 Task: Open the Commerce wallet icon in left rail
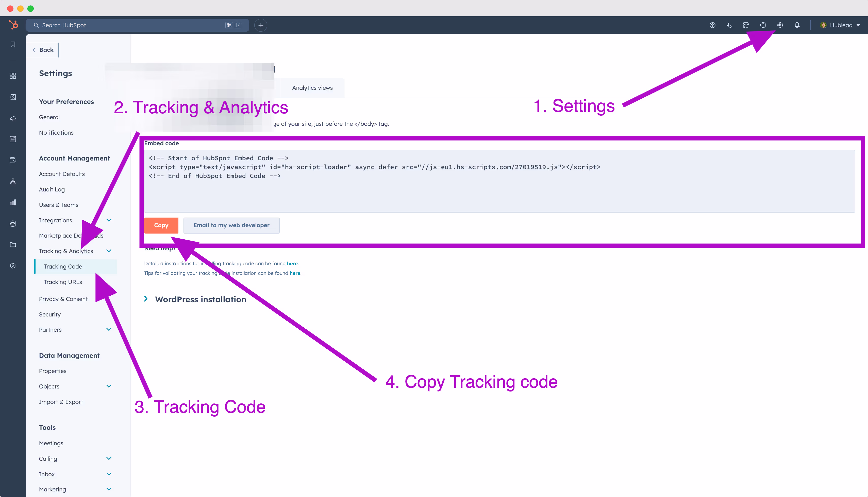click(13, 160)
